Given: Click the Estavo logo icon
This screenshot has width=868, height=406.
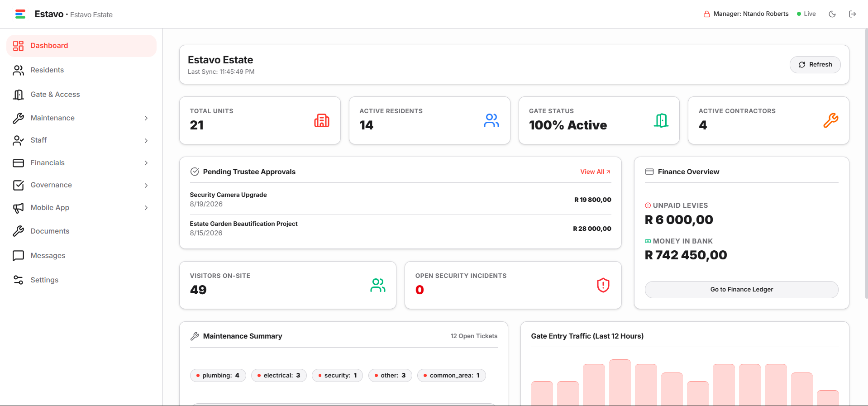Looking at the screenshot, I should 20,14.
